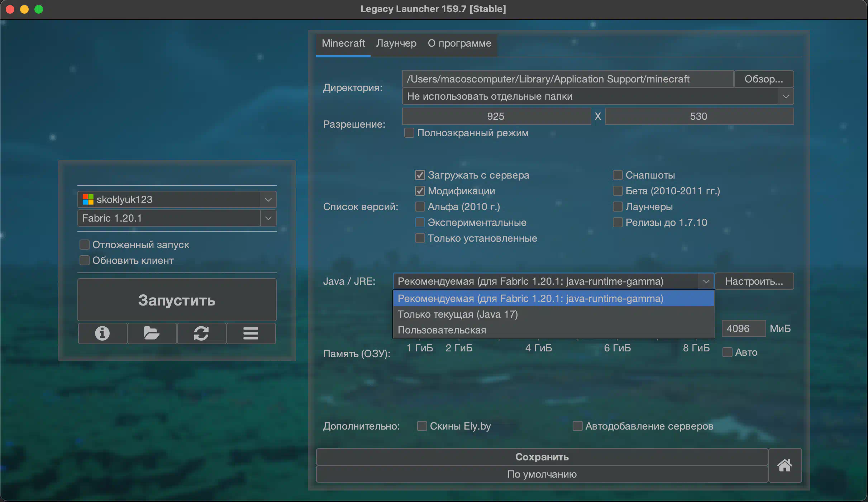The width and height of the screenshot is (868, 502).
Task: Enable Лаунчеры checkbox
Action: pyautogui.click(x=617, y=207)
